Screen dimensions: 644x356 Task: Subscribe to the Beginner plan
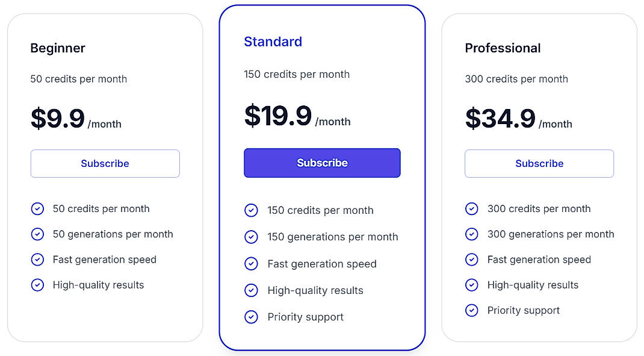click(x=105, y=163)
